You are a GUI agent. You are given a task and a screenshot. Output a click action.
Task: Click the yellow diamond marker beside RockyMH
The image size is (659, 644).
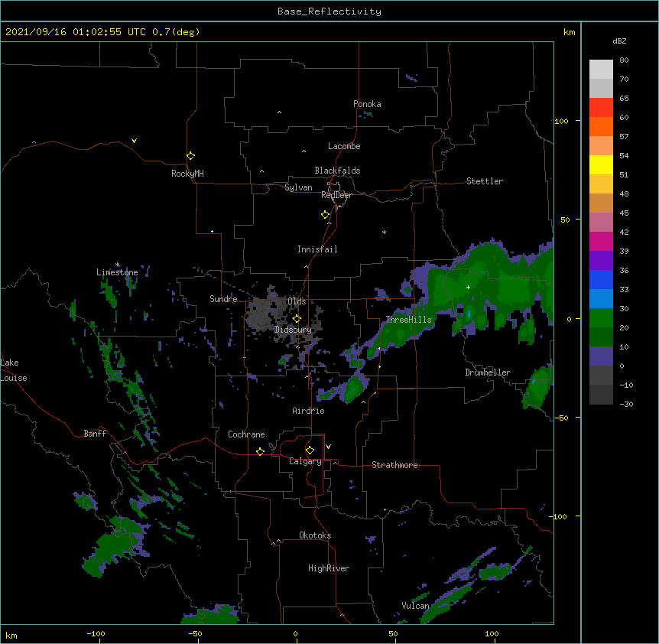point(191,156)
